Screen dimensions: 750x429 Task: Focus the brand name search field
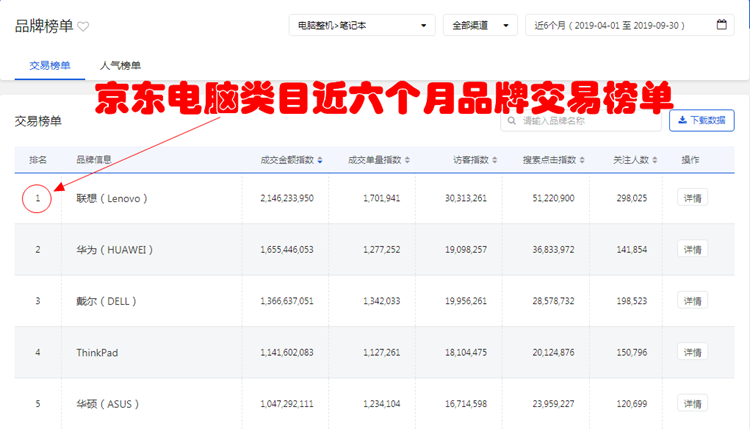coord(581,121)
